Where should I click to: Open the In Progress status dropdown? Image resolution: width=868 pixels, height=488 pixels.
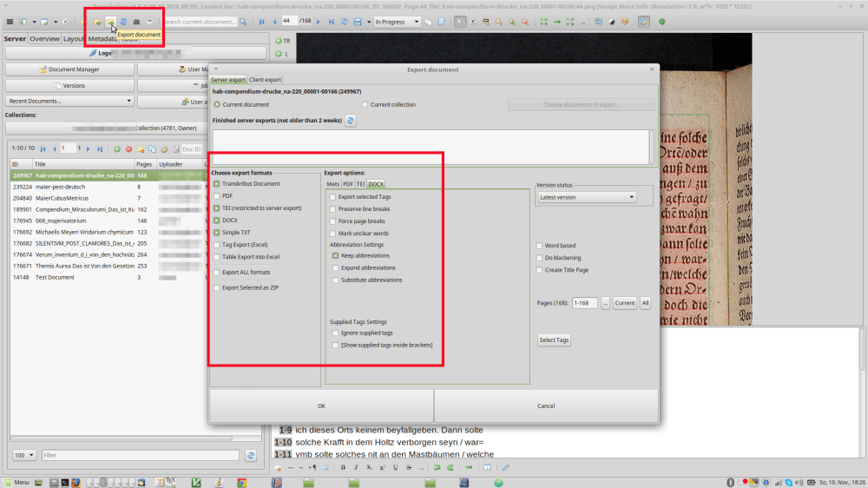[397, 21]
